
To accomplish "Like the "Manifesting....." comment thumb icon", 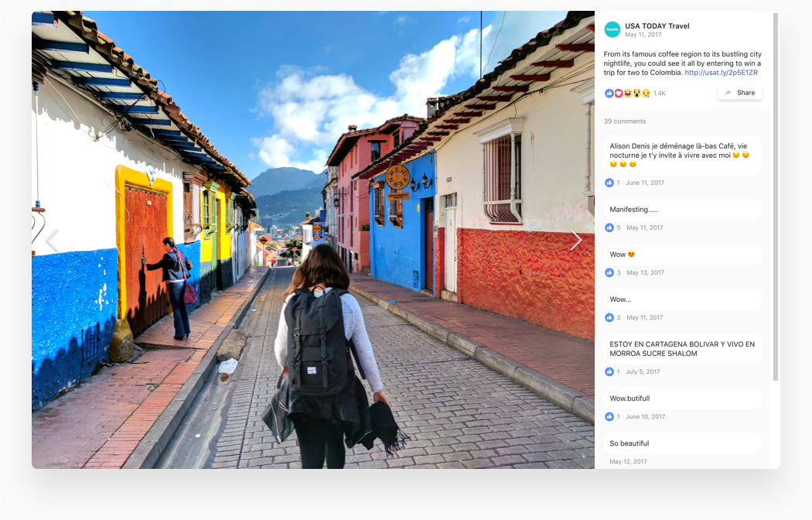I will 609,227.
